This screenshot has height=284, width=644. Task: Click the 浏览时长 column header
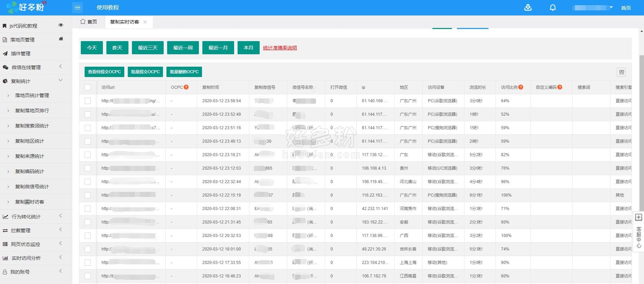coord(478,87)
